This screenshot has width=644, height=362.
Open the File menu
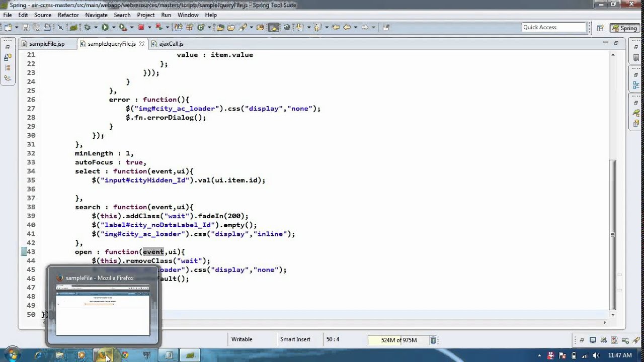point(8,15)
